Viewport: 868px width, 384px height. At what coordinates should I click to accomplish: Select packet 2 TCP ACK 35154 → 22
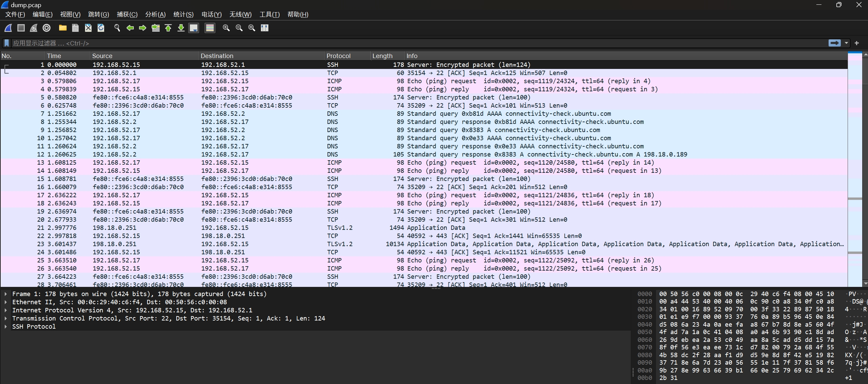(x=424, y=73)
